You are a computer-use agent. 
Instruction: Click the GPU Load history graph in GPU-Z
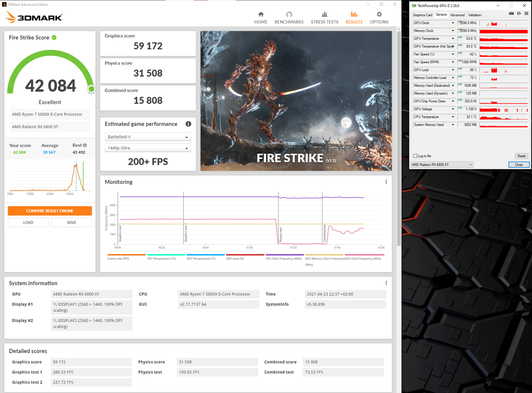503,70
